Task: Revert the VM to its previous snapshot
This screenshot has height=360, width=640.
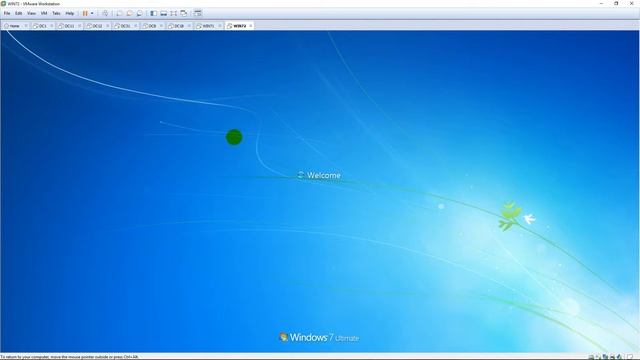Action: pos(129,13)
